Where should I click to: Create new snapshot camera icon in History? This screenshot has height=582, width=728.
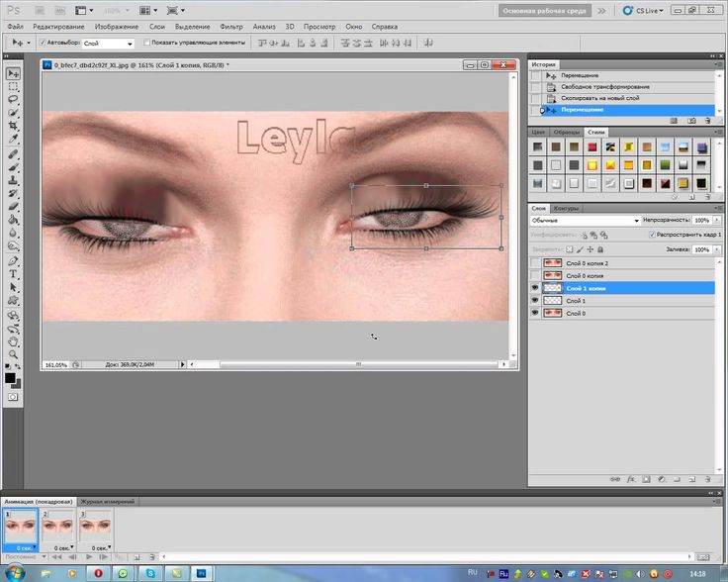tap(691, 121)
